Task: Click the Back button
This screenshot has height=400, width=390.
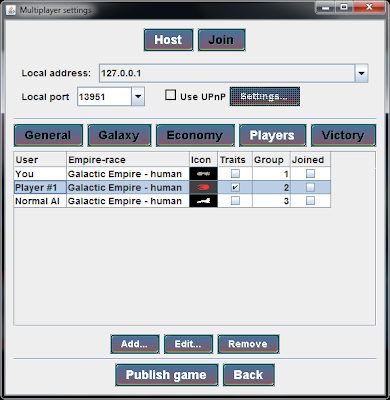Action: click(249, 375)
